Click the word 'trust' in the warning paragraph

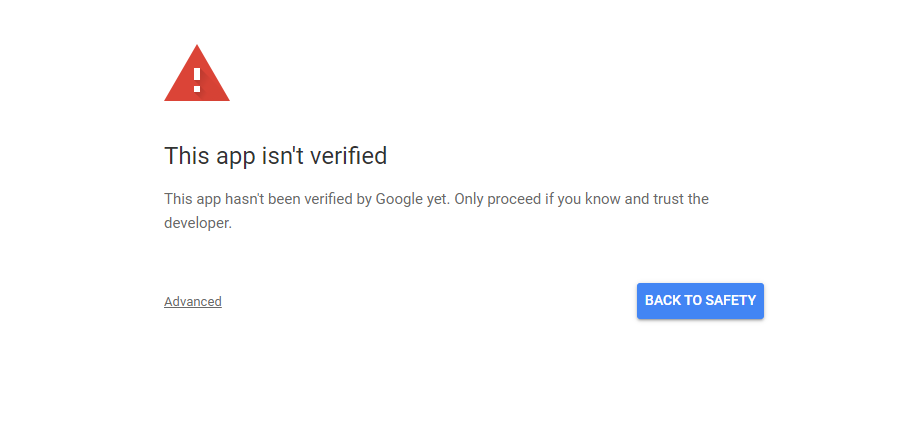click(x=669, y=199)
